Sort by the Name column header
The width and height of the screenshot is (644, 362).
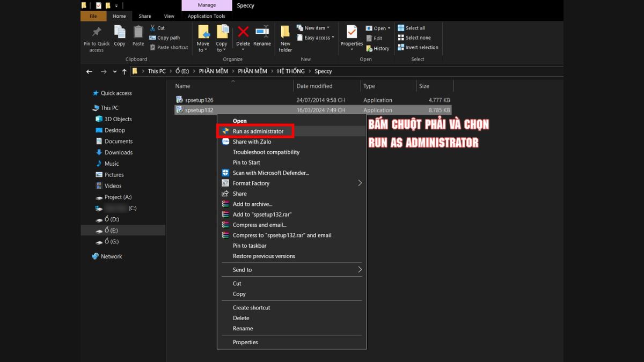point(233,86)
